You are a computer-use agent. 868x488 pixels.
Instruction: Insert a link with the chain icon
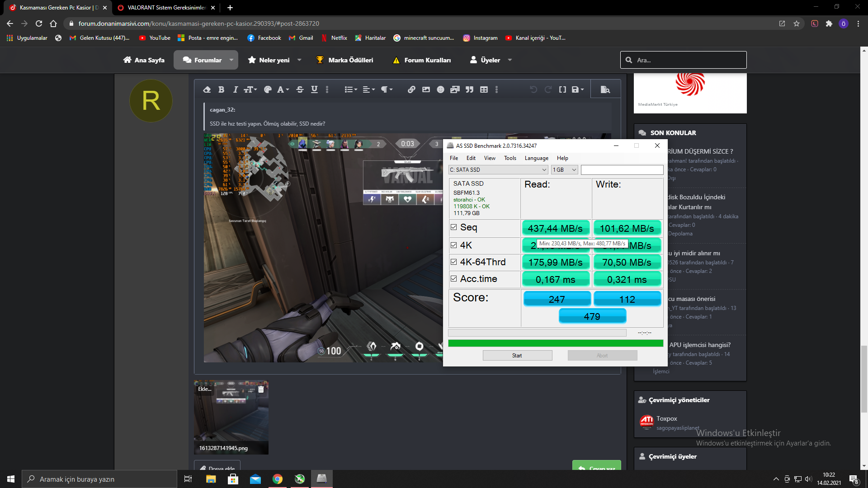point(411,89)
